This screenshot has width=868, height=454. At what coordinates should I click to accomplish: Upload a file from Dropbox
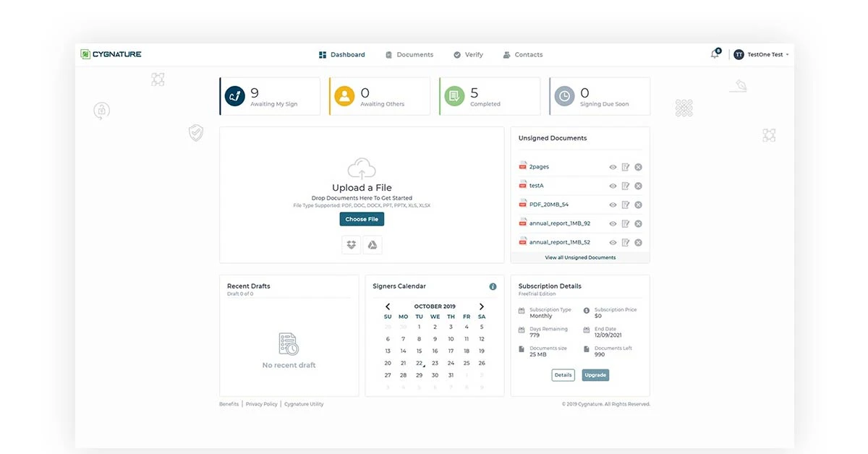(351, 244)
